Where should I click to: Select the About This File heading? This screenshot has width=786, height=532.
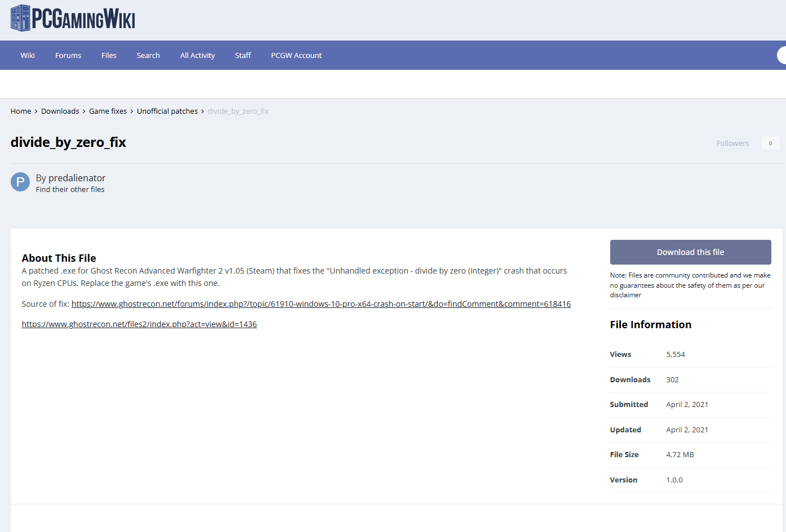59,258
